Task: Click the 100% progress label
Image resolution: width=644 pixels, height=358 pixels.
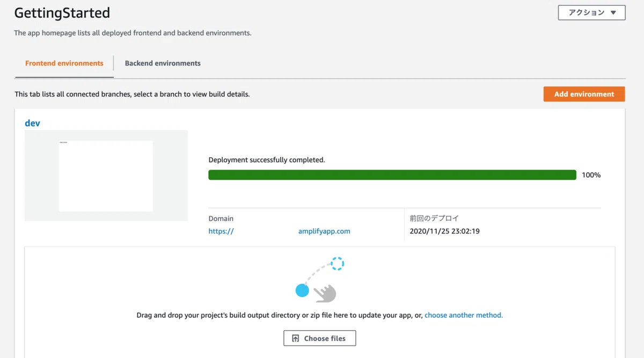Action: [591, 175]
